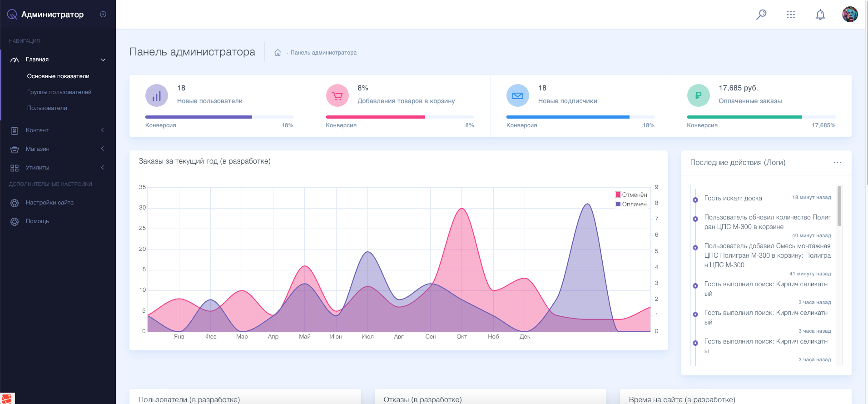Viewport: 868px width, 404px height.
Task: Expand the Контент sidebar menu
Action: pos(58,130)
